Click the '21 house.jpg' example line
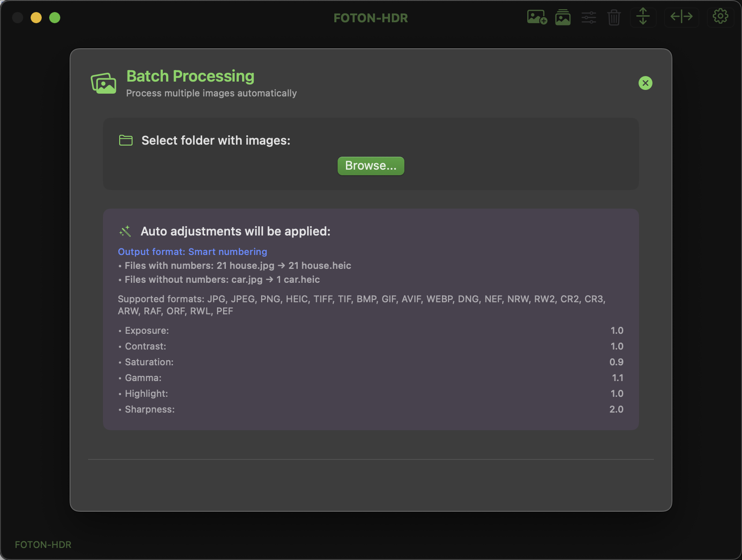Image resolution: width=742 pixels, height=560 pixels. [x=235, y=266]
